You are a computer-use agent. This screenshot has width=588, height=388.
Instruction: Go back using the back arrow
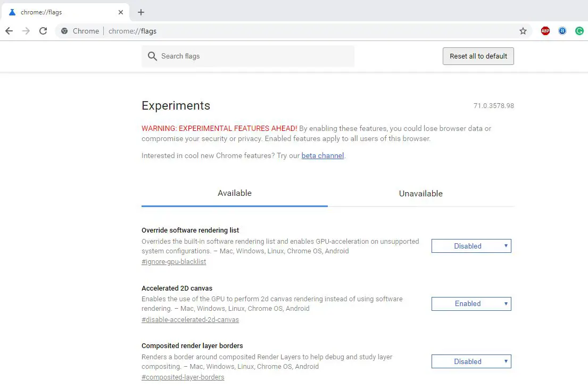point(9,31)
